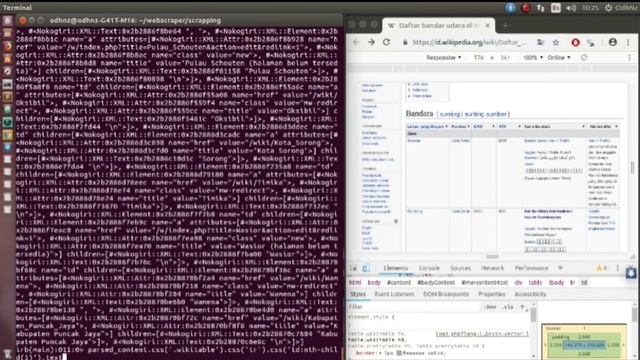Click the volume icon in system tray

click(571, 8)
